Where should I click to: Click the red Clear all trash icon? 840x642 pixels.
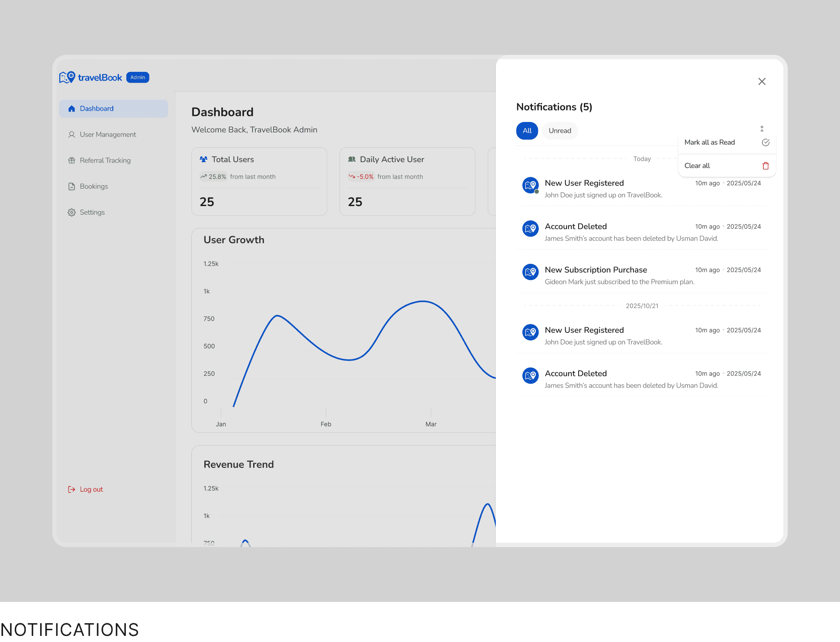coord(765,166)
